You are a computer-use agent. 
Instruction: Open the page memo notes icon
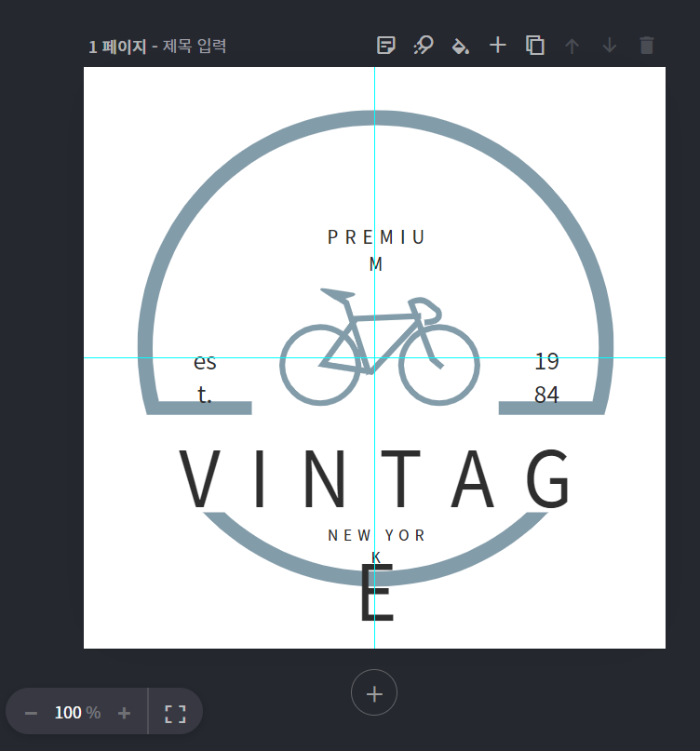(385, 46)
